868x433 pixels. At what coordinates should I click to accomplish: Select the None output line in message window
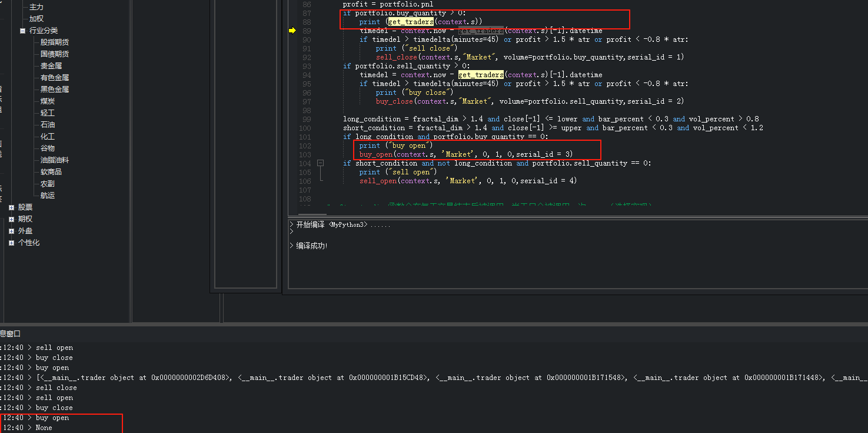(44, 428)
